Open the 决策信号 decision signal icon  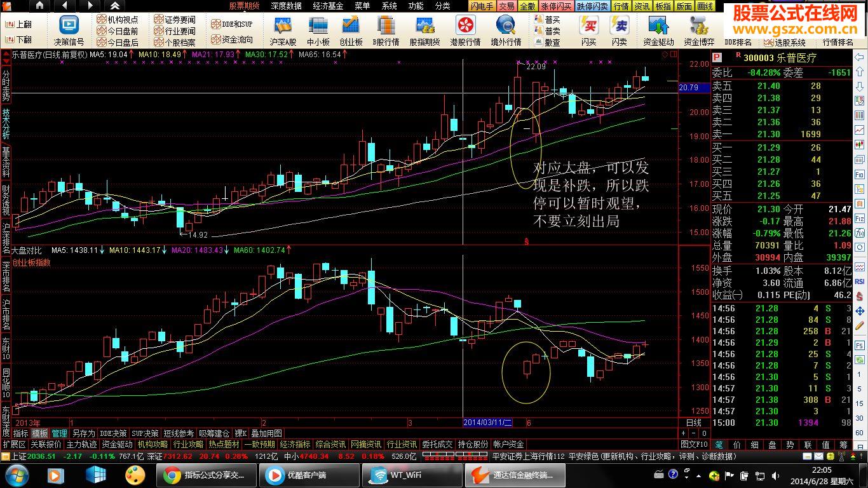click(69, 30)
